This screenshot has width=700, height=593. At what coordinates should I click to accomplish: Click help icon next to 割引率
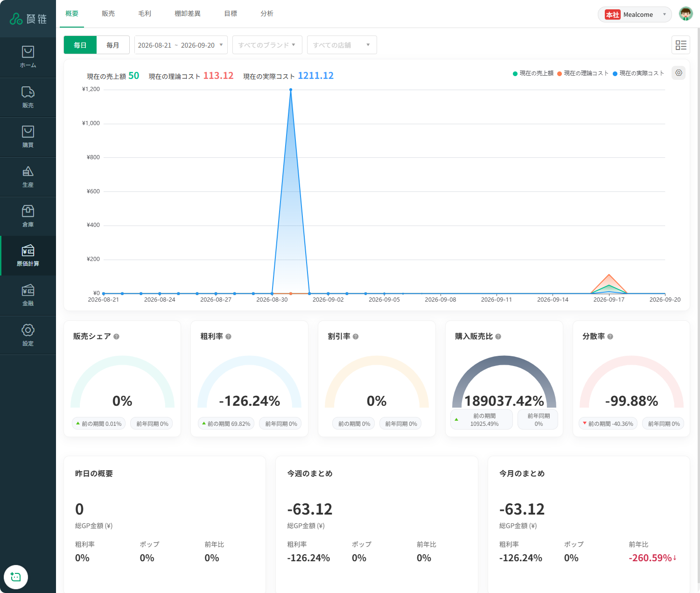[356, 337]
